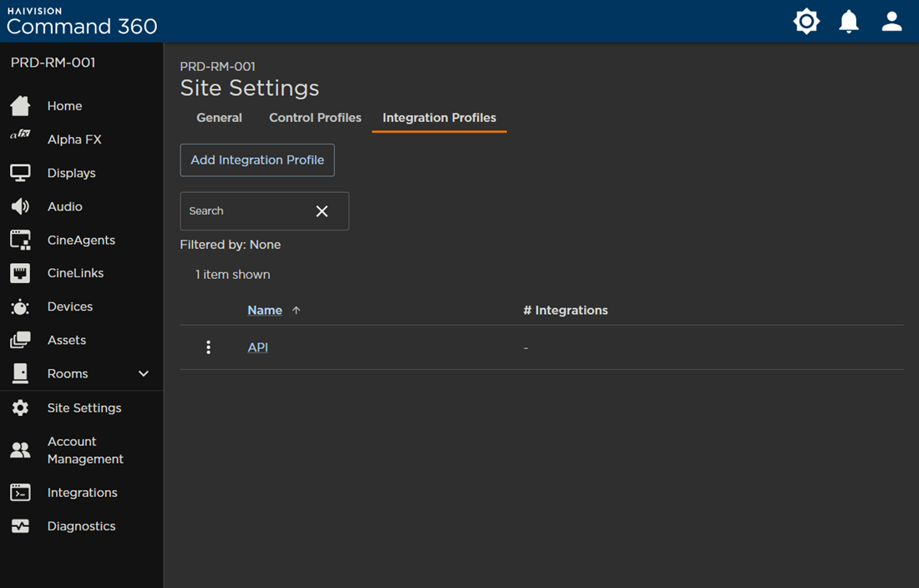Click the CineLinks network port icon

[x=20, y=273]
